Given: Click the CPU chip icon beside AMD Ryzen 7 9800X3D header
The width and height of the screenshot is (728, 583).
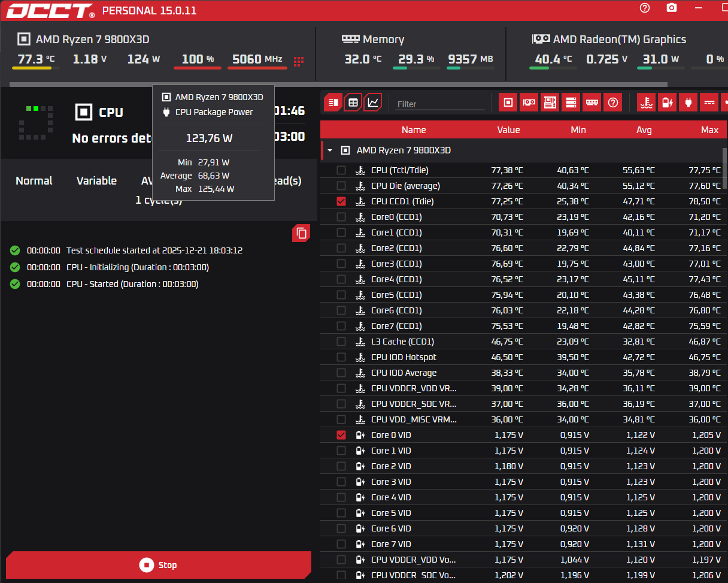Looking at the screenshot, I should coord(23,39).
